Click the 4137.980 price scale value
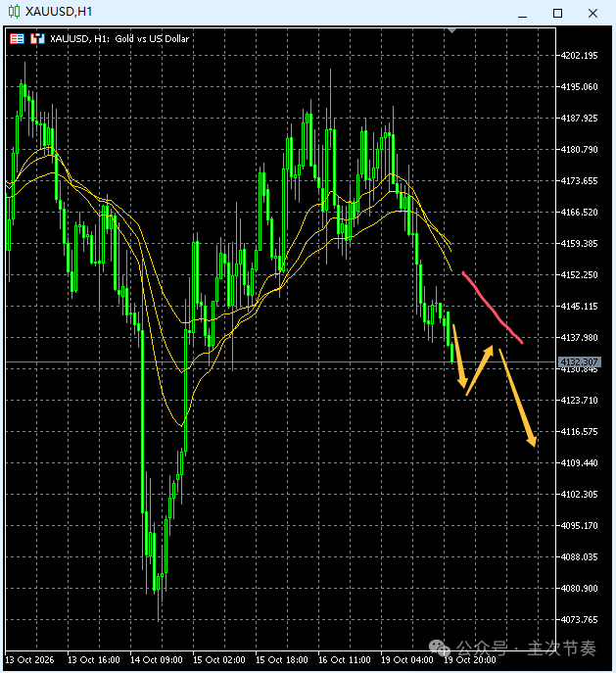This screenshot has height=673, width=616. point(579,337)
